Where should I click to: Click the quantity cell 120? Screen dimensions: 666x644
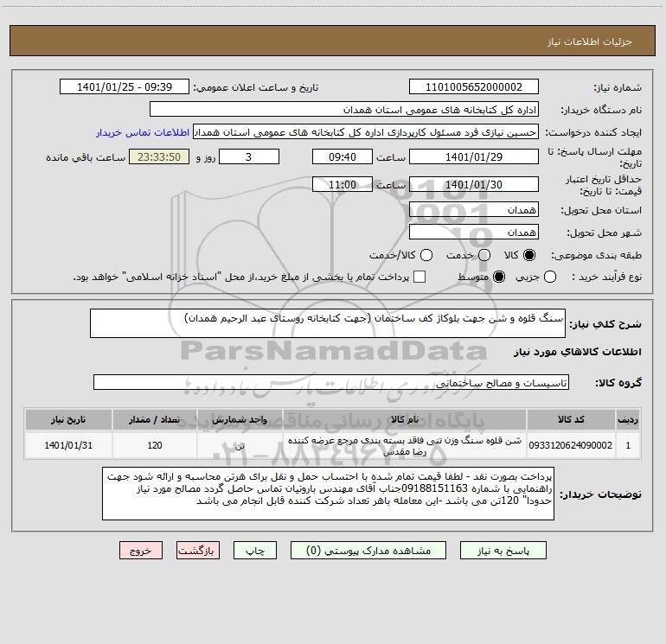pos(155,445)
